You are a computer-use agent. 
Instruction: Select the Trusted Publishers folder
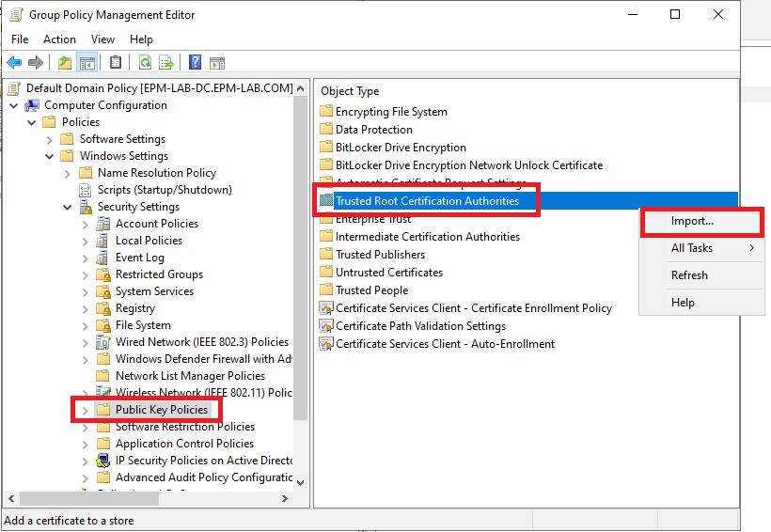[x=380, y=255]
